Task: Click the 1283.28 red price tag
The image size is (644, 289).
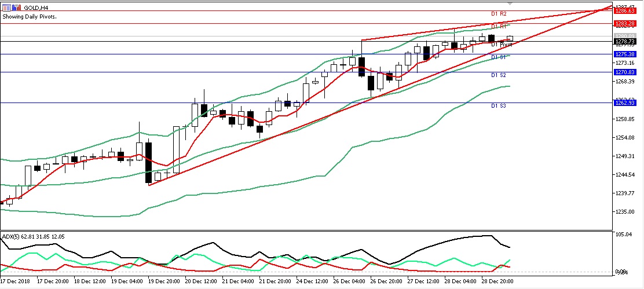Action: (625, 23)
